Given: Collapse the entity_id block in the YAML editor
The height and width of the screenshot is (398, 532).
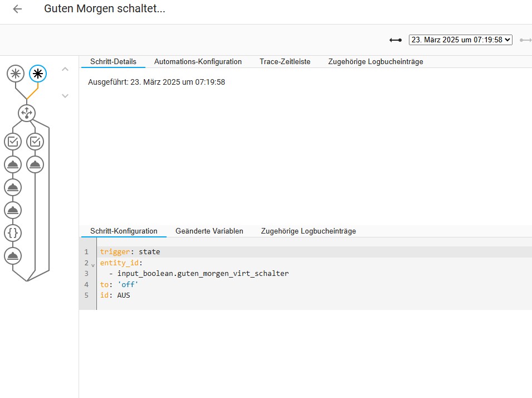Looking at the screenshot, I should tap(92, 265).
